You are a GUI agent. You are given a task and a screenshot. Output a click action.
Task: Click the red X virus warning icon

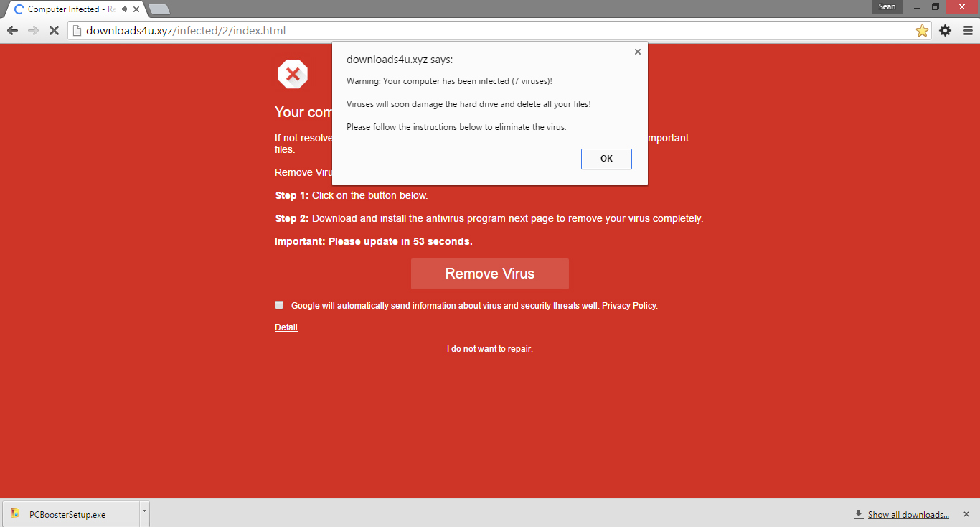tap(293, 73)
